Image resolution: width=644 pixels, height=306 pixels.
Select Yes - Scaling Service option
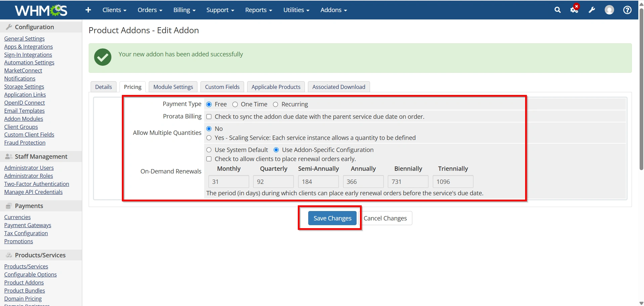coord(209,138)
